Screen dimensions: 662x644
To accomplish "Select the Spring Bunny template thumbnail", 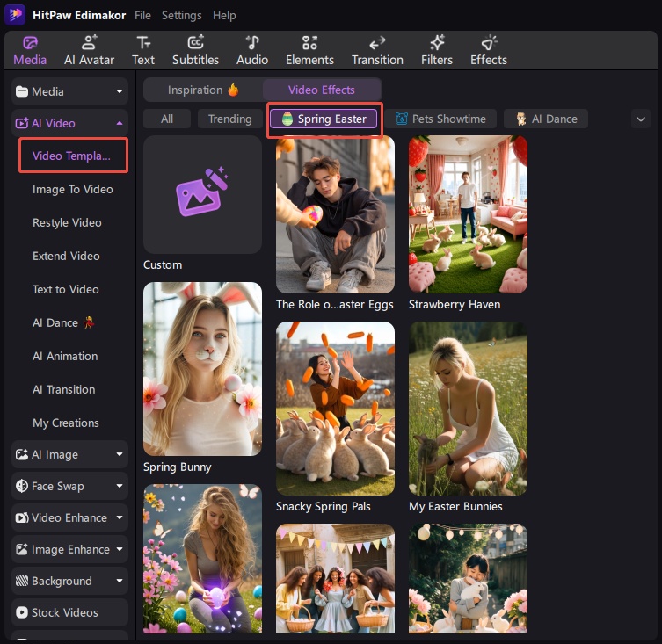I will pos(203,369).
